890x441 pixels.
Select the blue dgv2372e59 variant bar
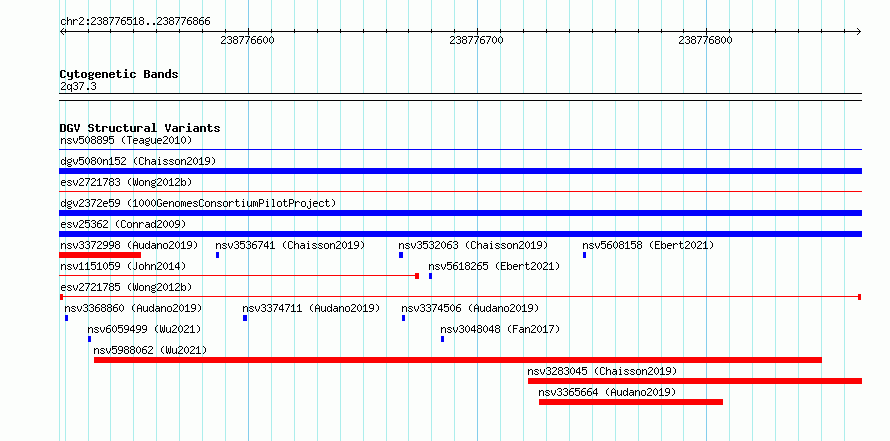[x=460, y=213]
